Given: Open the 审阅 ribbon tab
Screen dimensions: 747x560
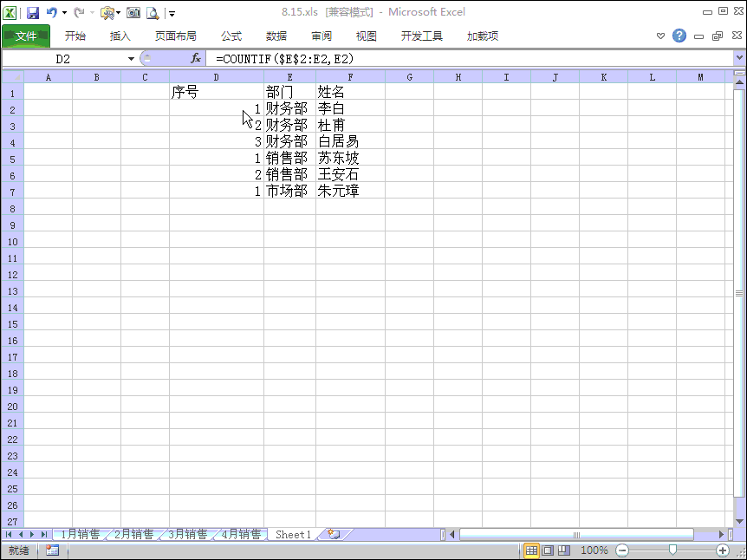Looking at the screenshot, I should [322, 36].
